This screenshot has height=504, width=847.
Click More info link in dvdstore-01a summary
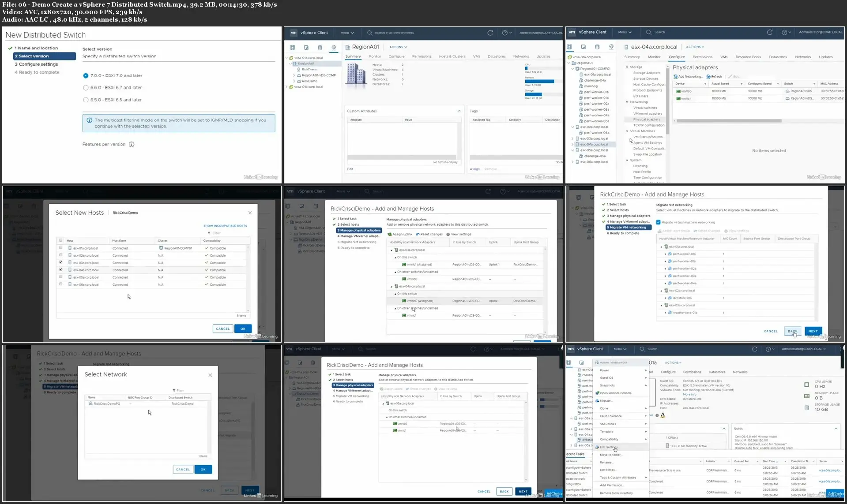689,395
